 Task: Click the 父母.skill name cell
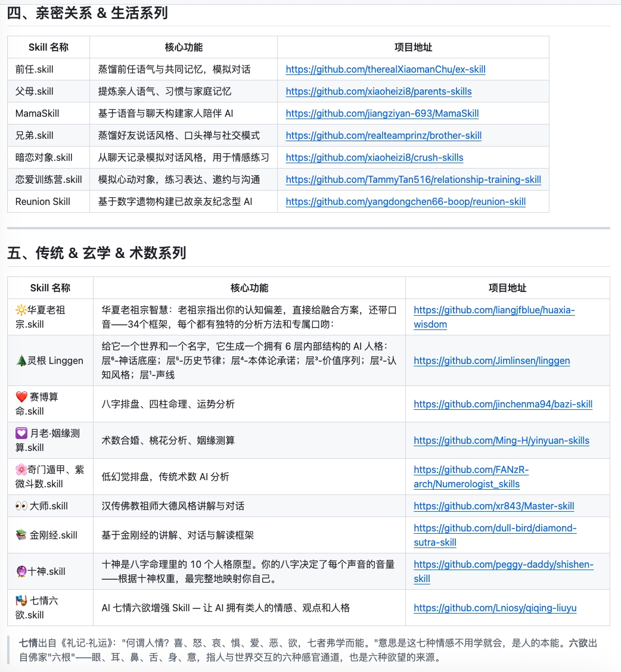pyautogui.click(x=48, y=91)
